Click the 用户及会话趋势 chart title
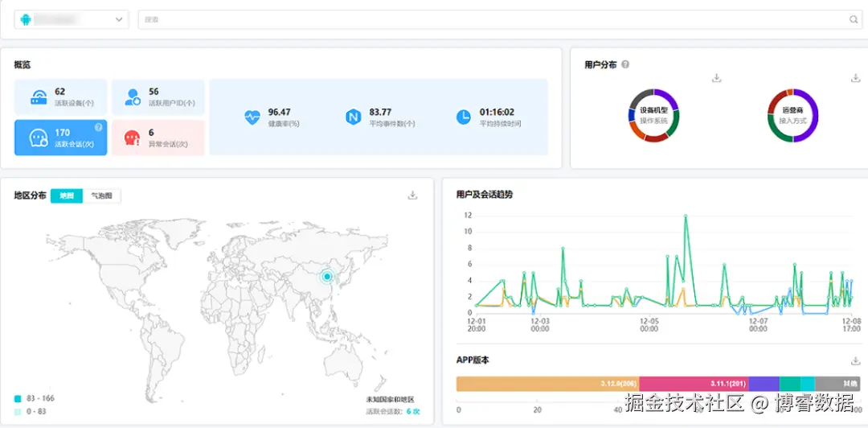 485,195
